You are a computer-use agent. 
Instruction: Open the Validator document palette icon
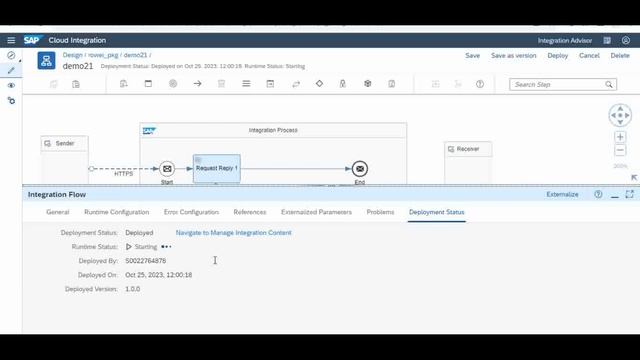[x=392, y=84]
